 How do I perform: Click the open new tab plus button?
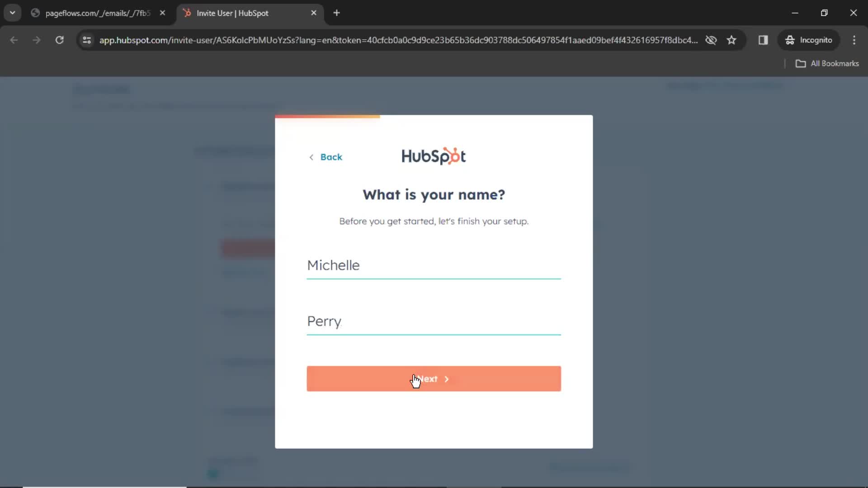click(337, 13)
